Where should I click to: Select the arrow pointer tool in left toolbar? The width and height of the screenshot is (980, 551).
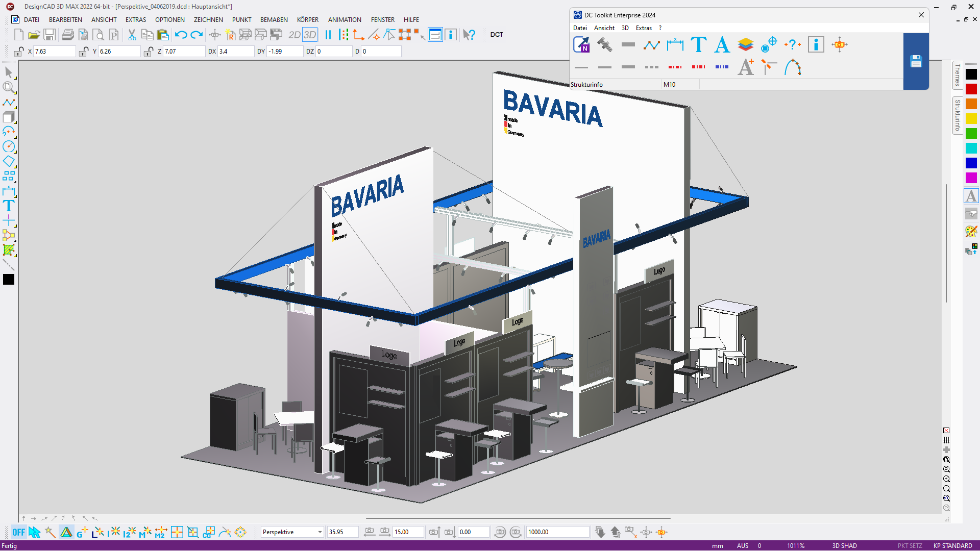[x=9, y=72]
